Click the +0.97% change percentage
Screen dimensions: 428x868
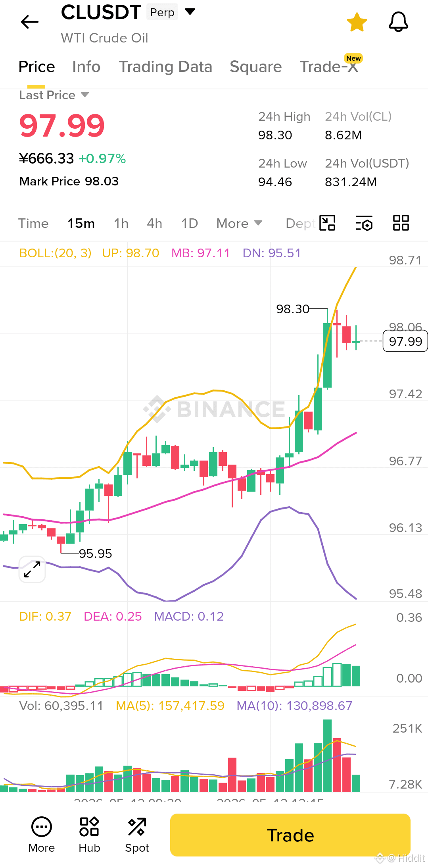tap(102, 159)
